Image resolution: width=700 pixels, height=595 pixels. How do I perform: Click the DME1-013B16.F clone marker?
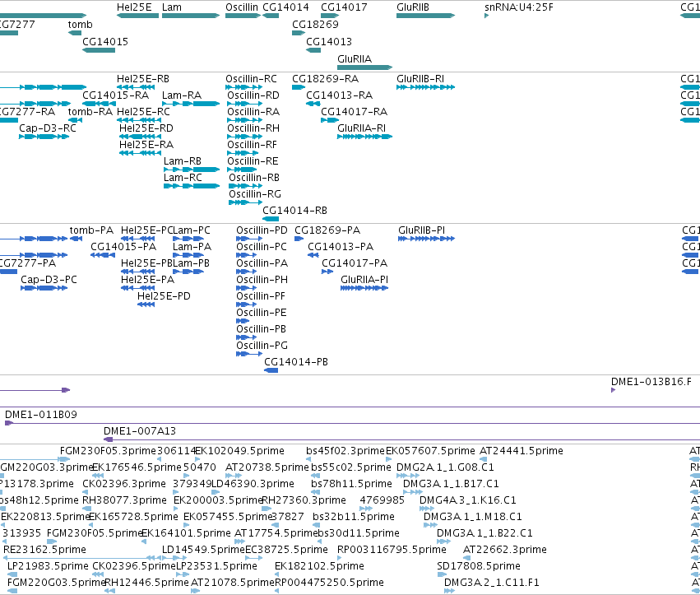(x=614, y=390)
